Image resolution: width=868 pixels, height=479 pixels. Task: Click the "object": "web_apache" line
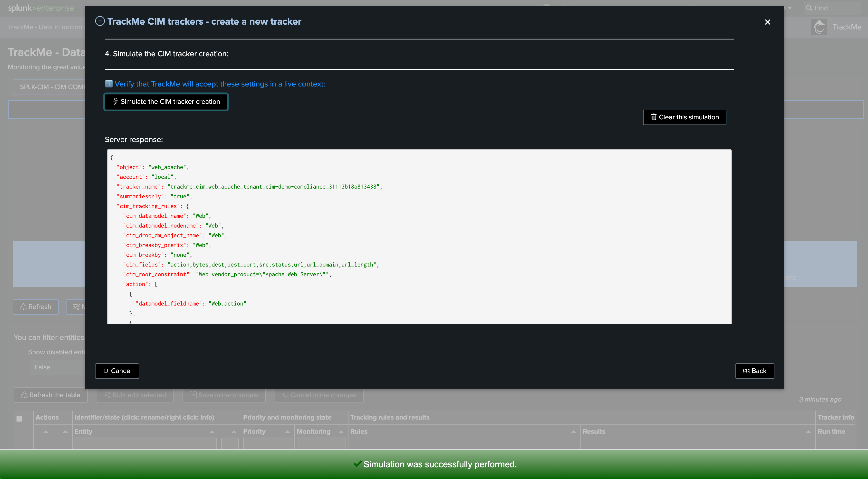(153, 167)
